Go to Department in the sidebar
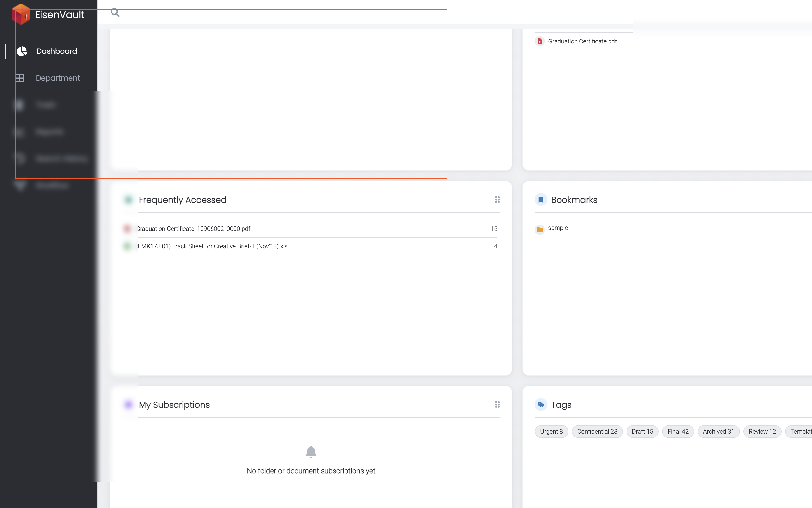 click(x=58, y=78)
